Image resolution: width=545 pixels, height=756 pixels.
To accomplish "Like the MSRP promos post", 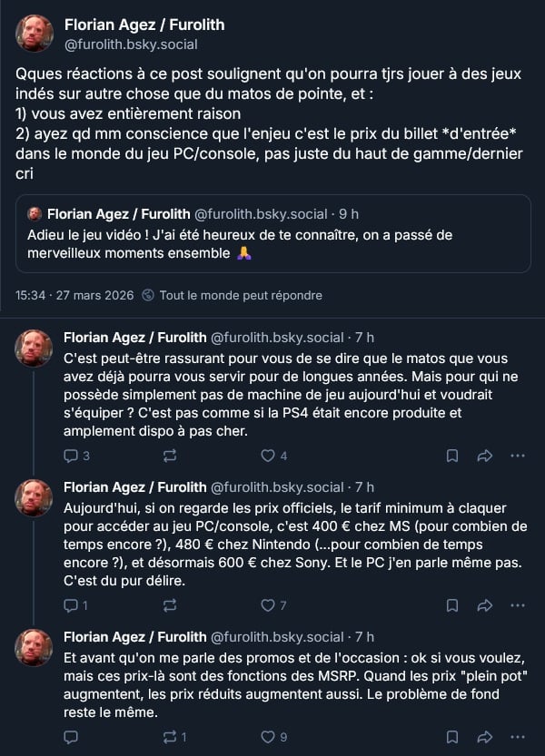I will click(x=267, y=737).
